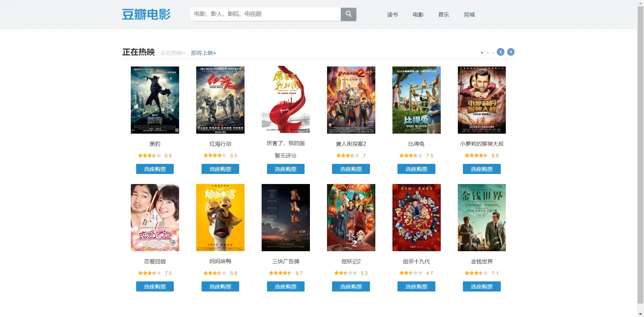Select the second carousel pagination dot
Viewport: 644px width, 317px height.
[487, 53]
